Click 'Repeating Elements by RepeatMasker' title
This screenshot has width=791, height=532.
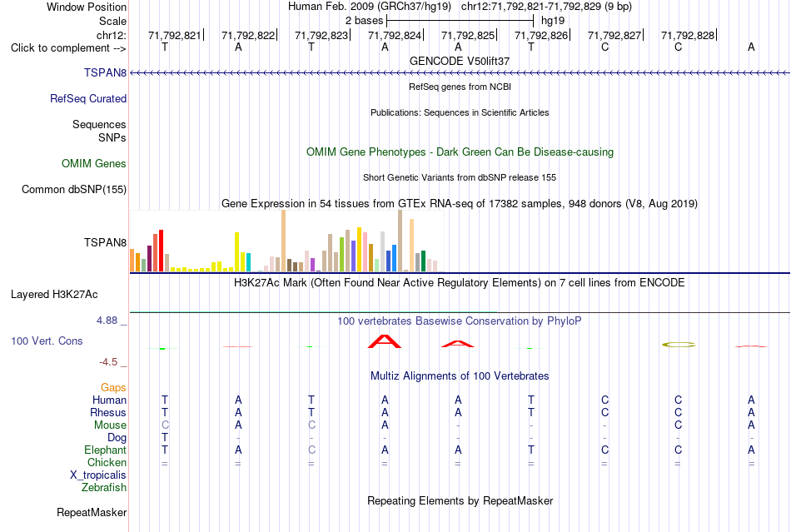coord(460,500)
